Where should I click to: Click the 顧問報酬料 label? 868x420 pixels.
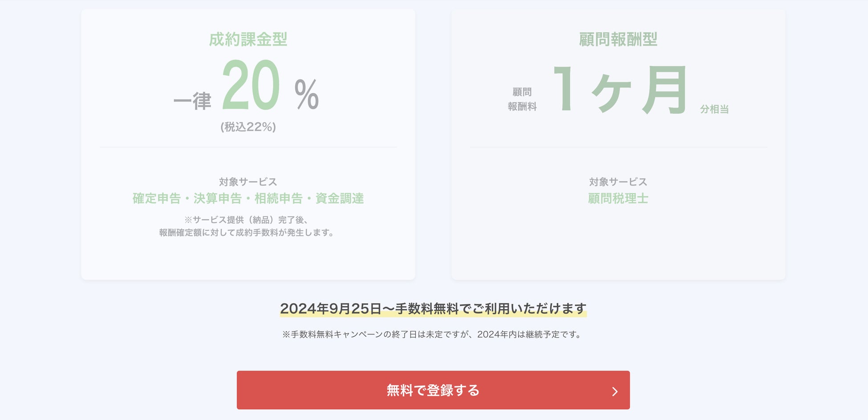point(522,99)
